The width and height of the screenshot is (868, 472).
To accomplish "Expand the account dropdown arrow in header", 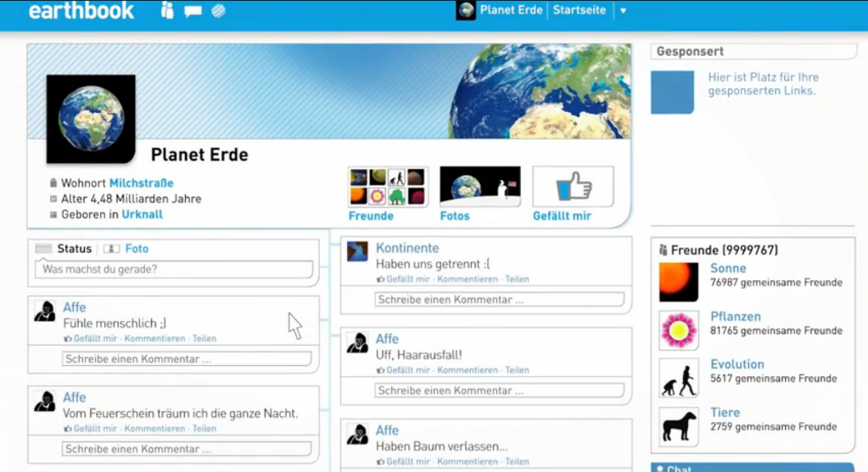I will point(623,10).
